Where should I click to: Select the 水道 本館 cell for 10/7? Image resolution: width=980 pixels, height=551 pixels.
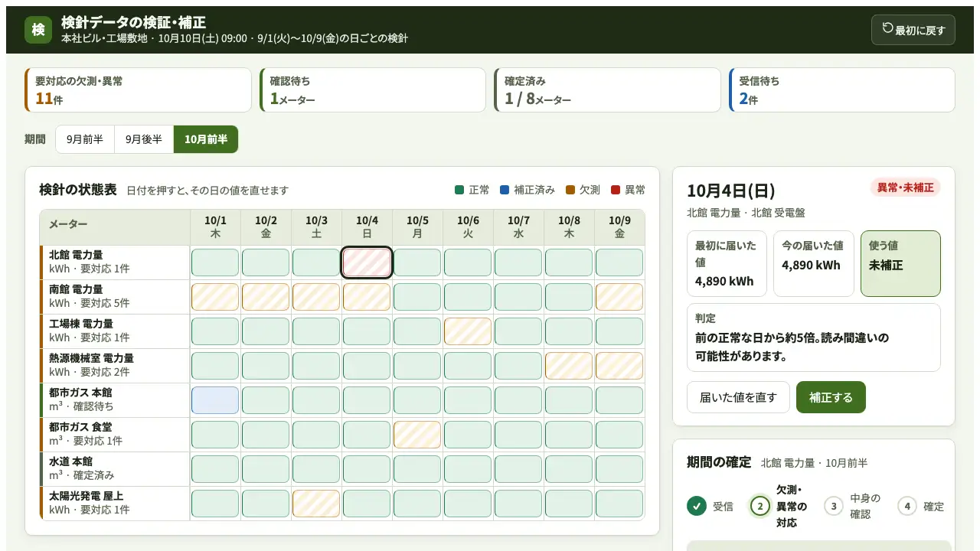coord(518,469)
